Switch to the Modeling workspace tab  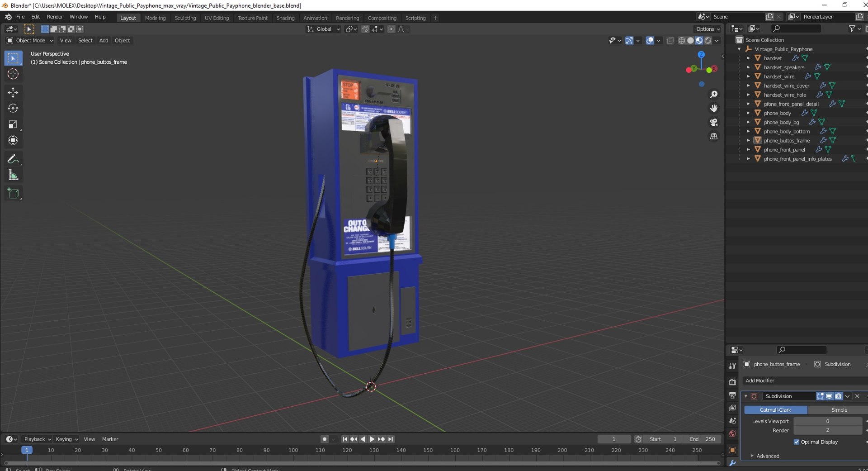tap(155, 18)
